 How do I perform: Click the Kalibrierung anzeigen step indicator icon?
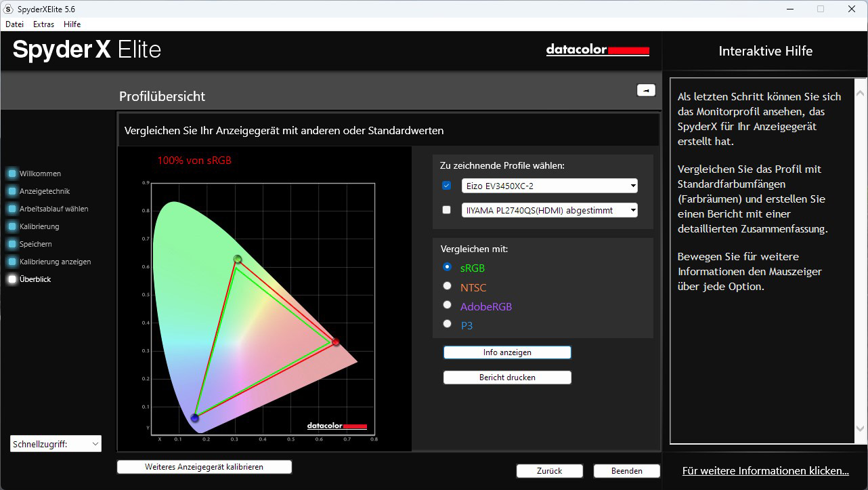(12, 262)
